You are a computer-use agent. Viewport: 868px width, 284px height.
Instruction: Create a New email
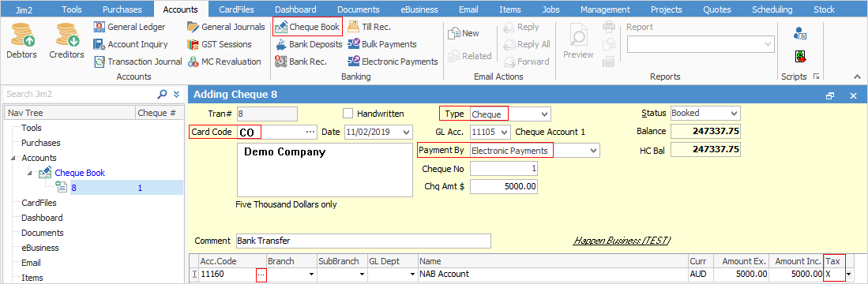click(464, 33)
